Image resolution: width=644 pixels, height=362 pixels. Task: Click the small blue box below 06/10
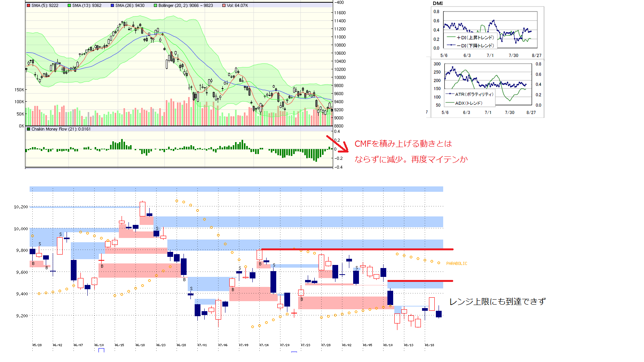pyautogui.click(x=101, y=350)
